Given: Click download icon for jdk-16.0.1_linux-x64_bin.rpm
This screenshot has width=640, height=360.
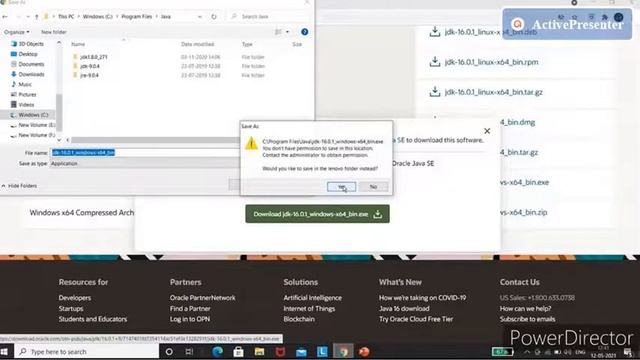Looking at the screenshot, I should 435,62.
